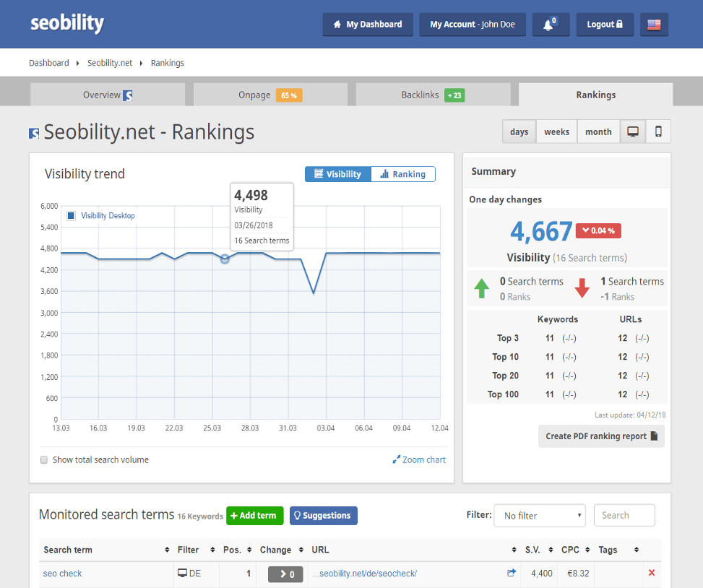Click the Seobility project icon beside the title
This screenshot has height=588, width=703.
coord(34,133)
